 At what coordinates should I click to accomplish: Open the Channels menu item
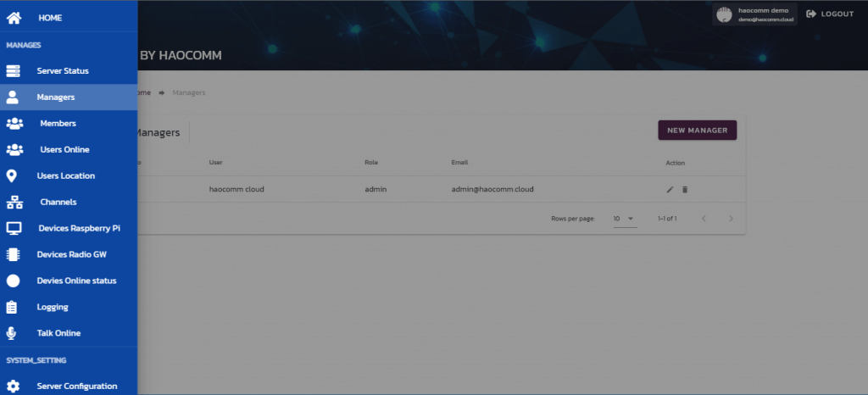pos(69,202)
